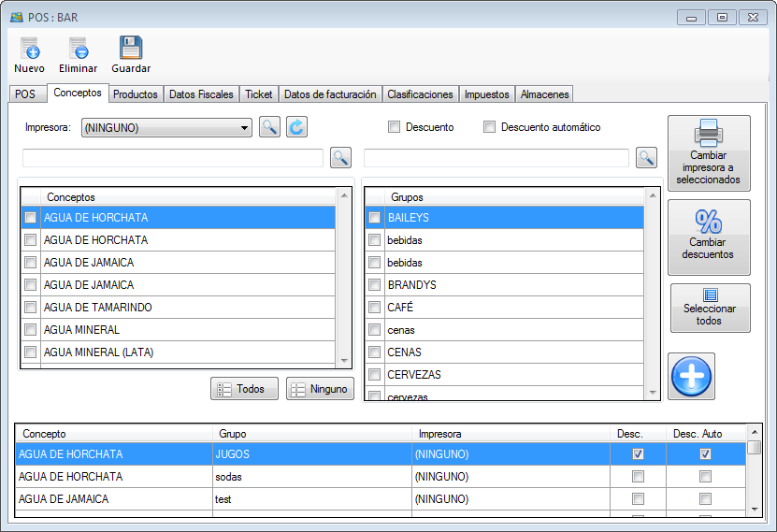Click Seleccionar todos list button

(710, 308)
